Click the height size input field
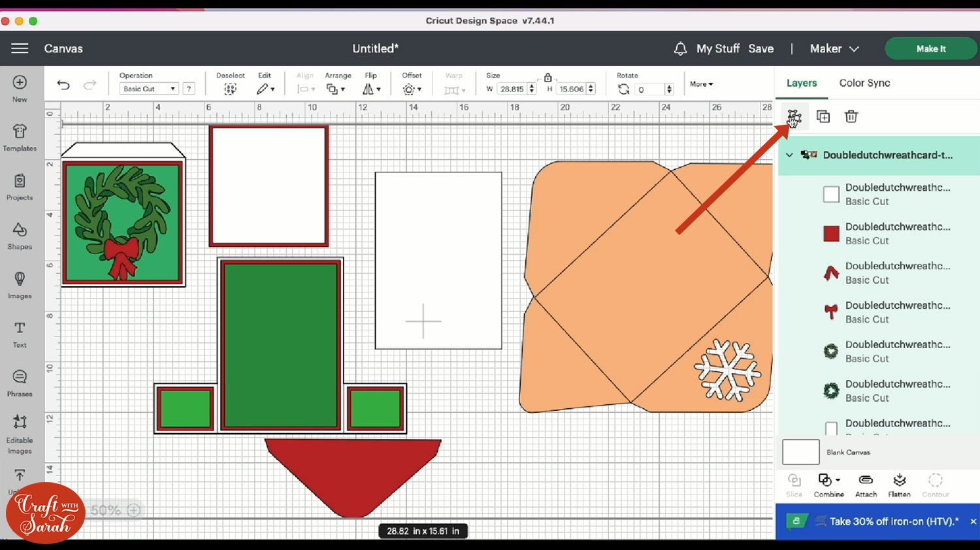This screenshot has height=550, width=980. [572, 89]
